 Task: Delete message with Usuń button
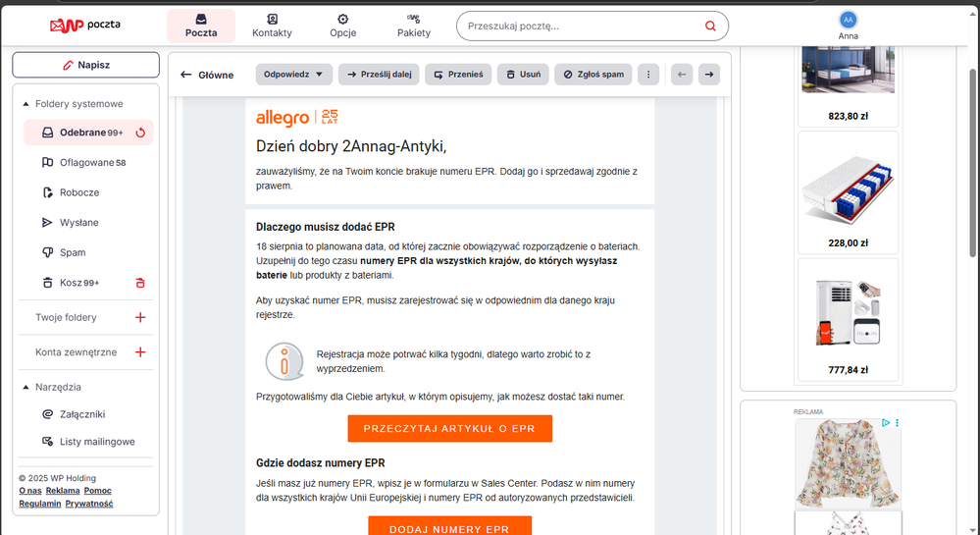coord(523,75)
